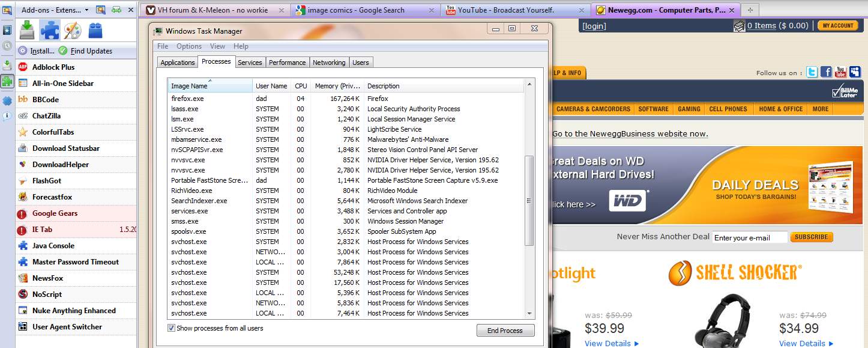Click the Google Gears warning icon

click(x=22, y=213)
